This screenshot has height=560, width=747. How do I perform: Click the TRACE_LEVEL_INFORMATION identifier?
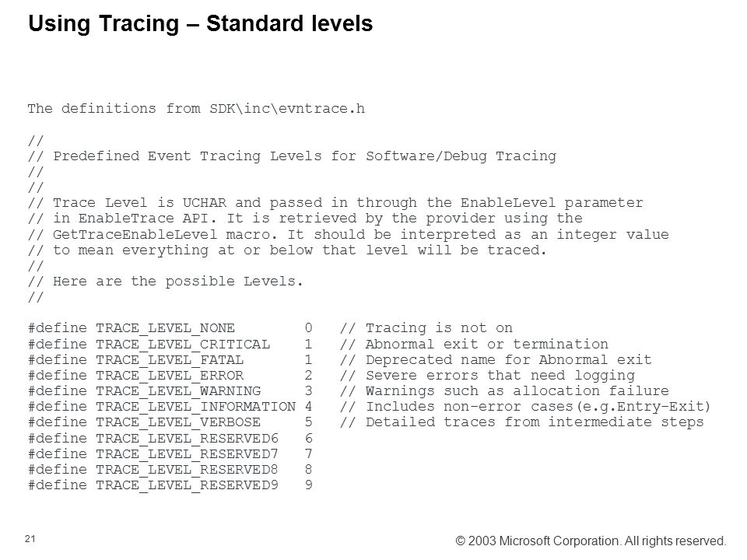click(196, 407)
